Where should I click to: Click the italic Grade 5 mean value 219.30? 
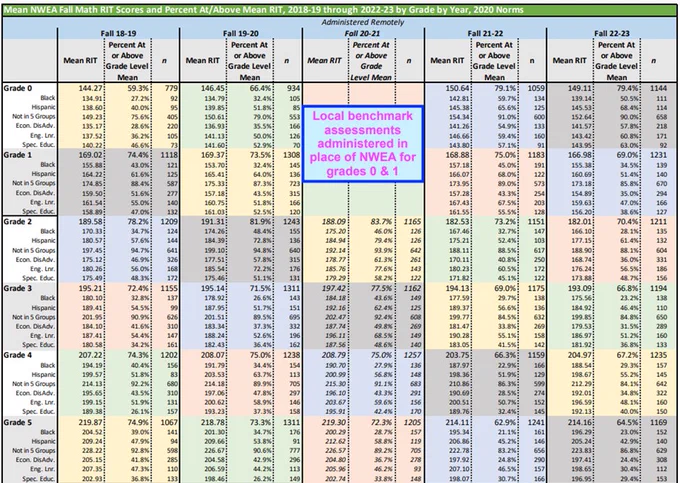click(333, 422)
